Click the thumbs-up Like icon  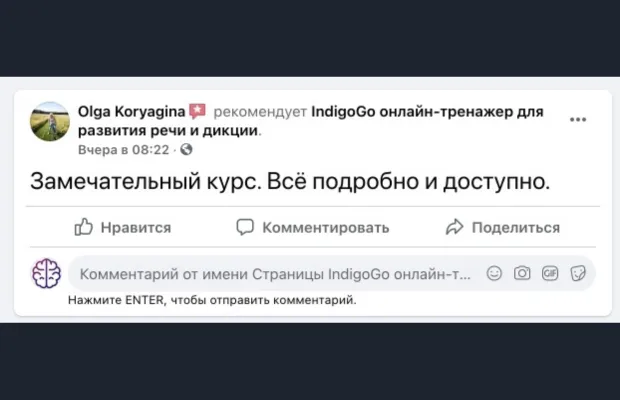[83, 227]
